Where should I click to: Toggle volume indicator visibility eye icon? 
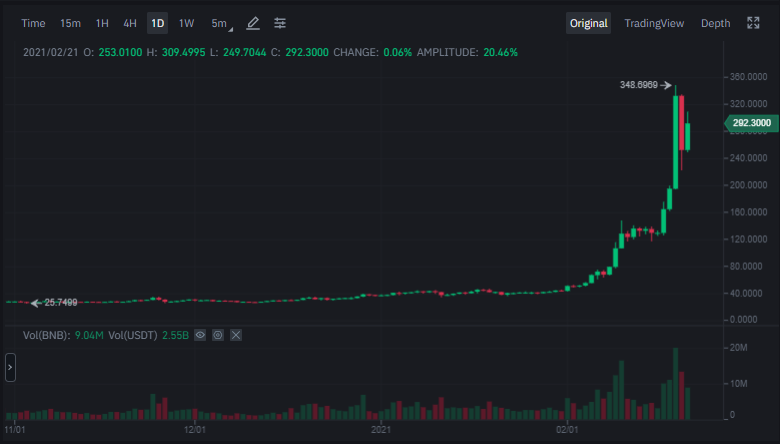pyautogui.click(x=200, y=335)
